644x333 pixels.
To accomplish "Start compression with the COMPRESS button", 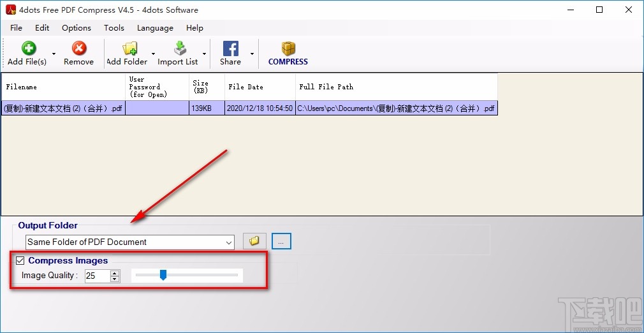I will (288, 54).
